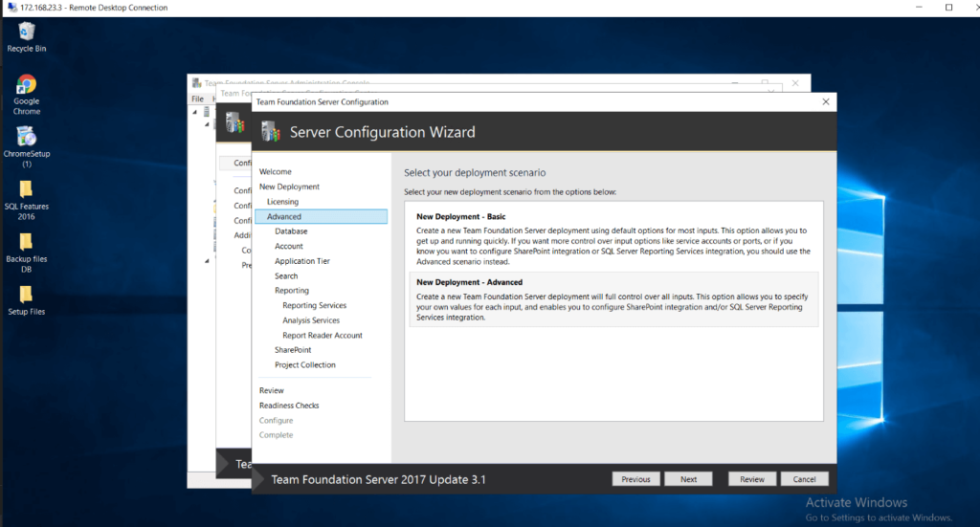980x527 pixels.
Task: Jump to the Database step
Action: coord(291,231)
